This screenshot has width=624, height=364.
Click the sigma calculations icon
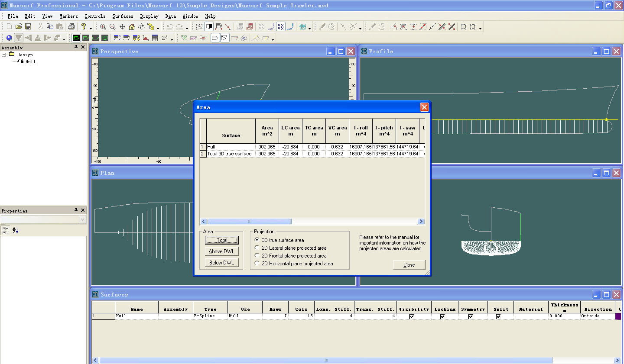pyautogui.click(x=164, y=38)
